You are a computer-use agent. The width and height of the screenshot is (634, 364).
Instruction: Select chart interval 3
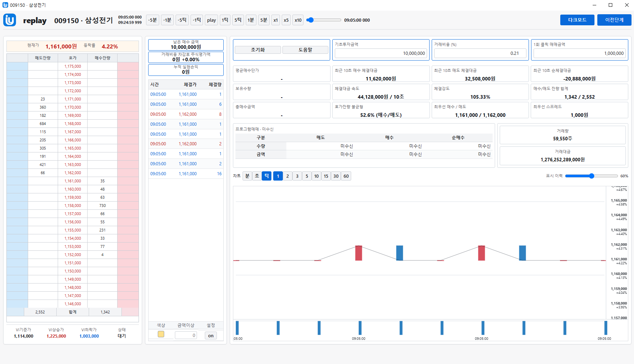tap(297, 176)
